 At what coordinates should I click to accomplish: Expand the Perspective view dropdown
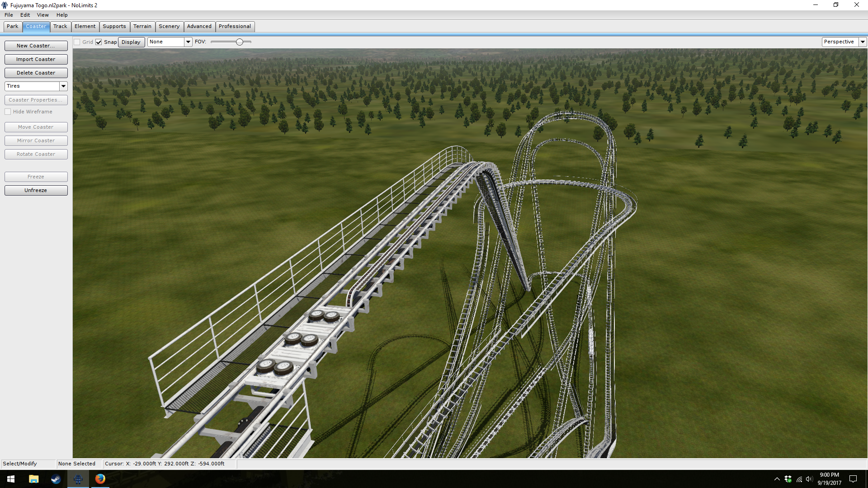(x=863, y=42)
